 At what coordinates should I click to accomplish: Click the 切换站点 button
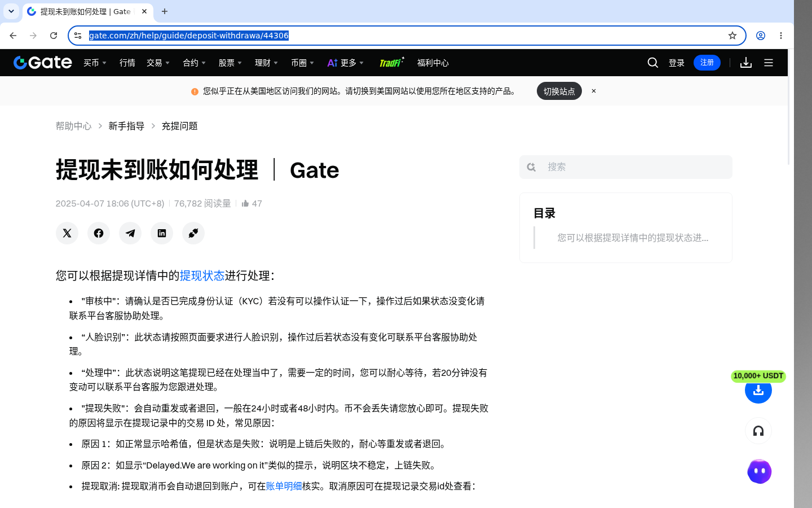point(559,91)
